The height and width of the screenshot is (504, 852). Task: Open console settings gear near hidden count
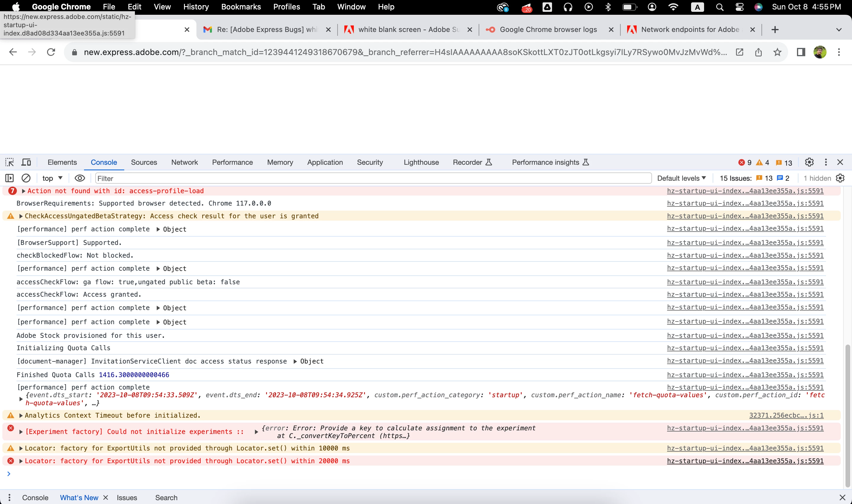click(x=840, y=178)
